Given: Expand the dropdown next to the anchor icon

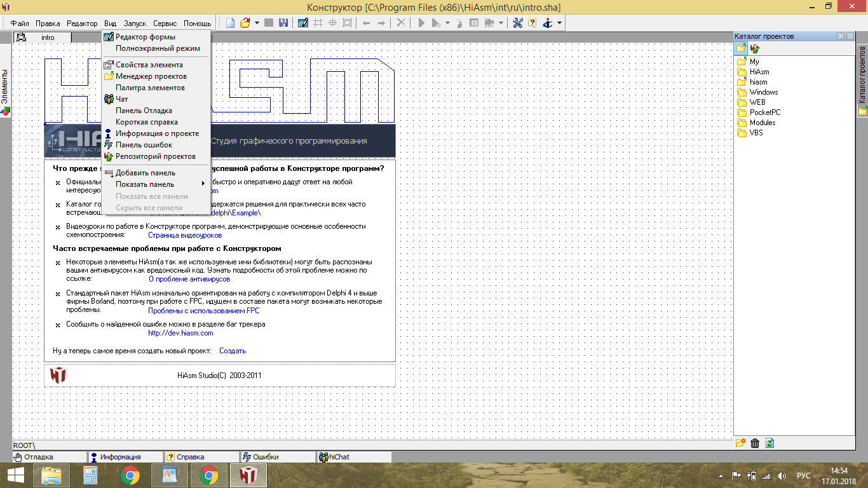Looking at the screenshot, I should 559,23.
